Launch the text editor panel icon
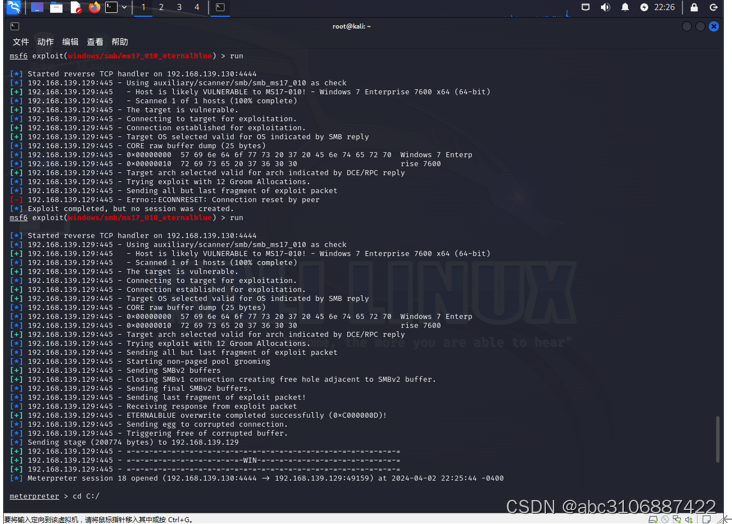The width and height of the screenshot is (732, 524). (x=76, y=7)
